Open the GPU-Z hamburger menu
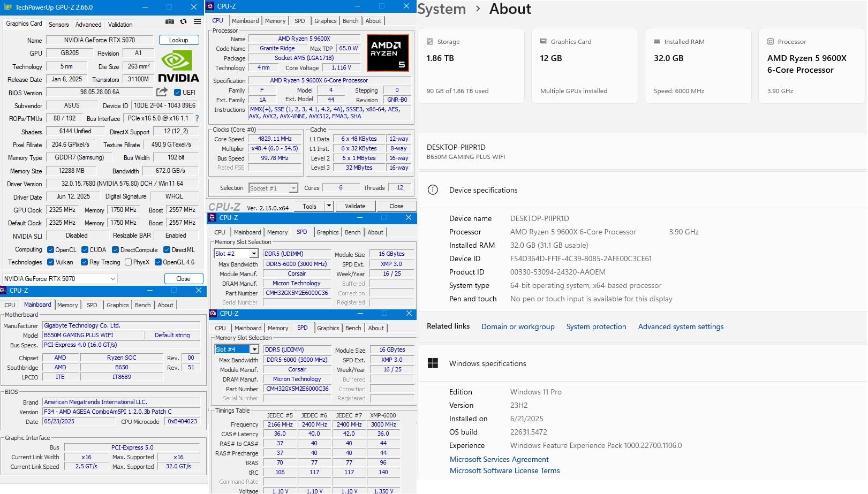Viewport: 868px width, 494px height. point(198,21)
